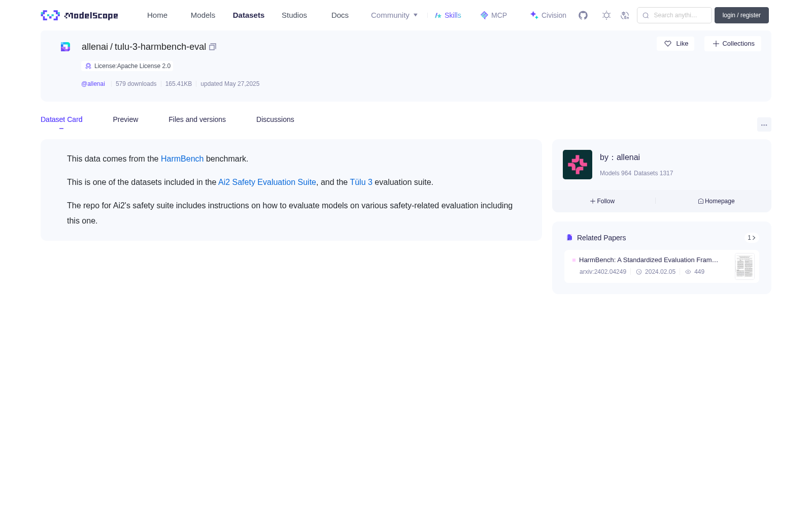Screen dimensions: 812x508
Task: Click 'arxiv:2402.04249' text
Action: (x=603, y=272)
